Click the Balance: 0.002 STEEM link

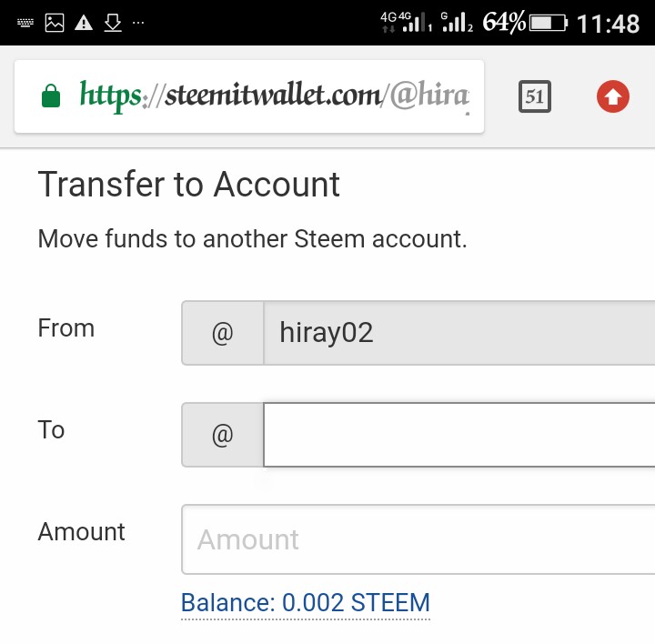click(306, 603)
